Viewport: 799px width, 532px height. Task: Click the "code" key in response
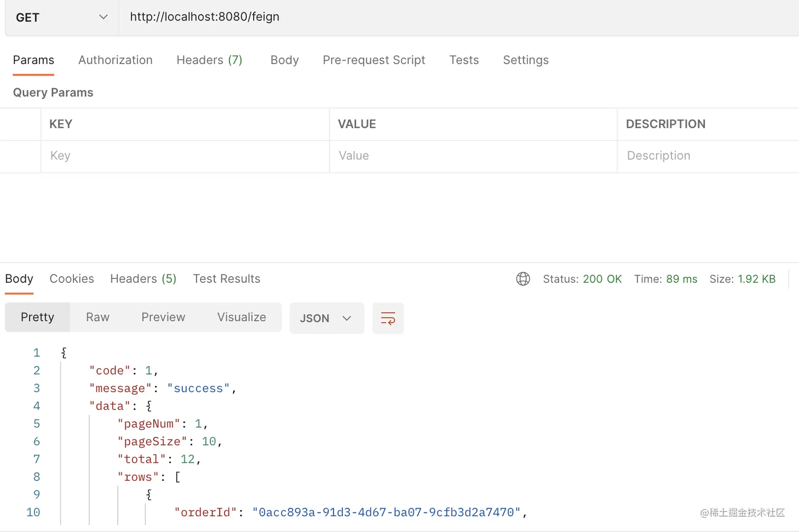pos(110,371)
